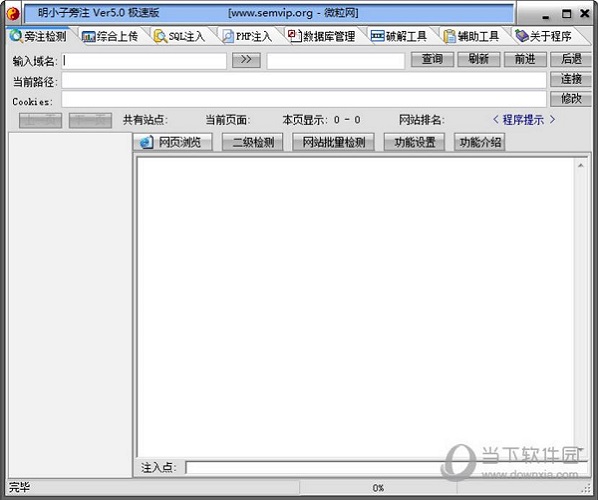Click the scroll-up arrow of the content pane
The width and height of the screenshot is (598, 500).
coord(580,166)
